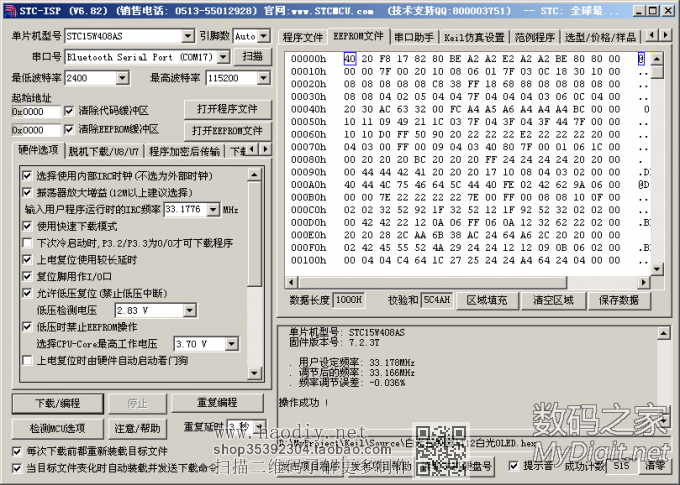Click the 下载/编程 button
Screen dimensions: 680x485
pos(57,403)
